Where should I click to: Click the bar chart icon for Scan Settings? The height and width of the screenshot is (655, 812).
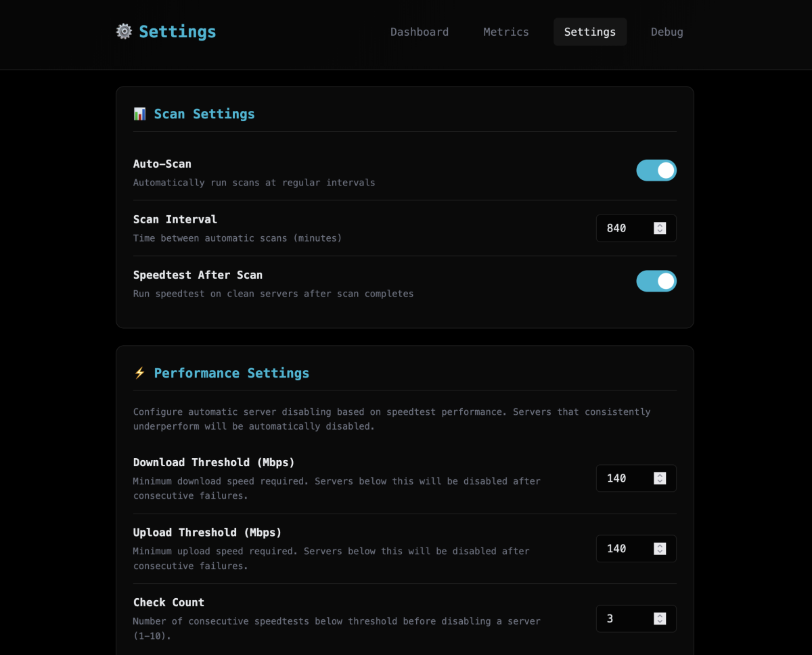click(x=139, y=114)
